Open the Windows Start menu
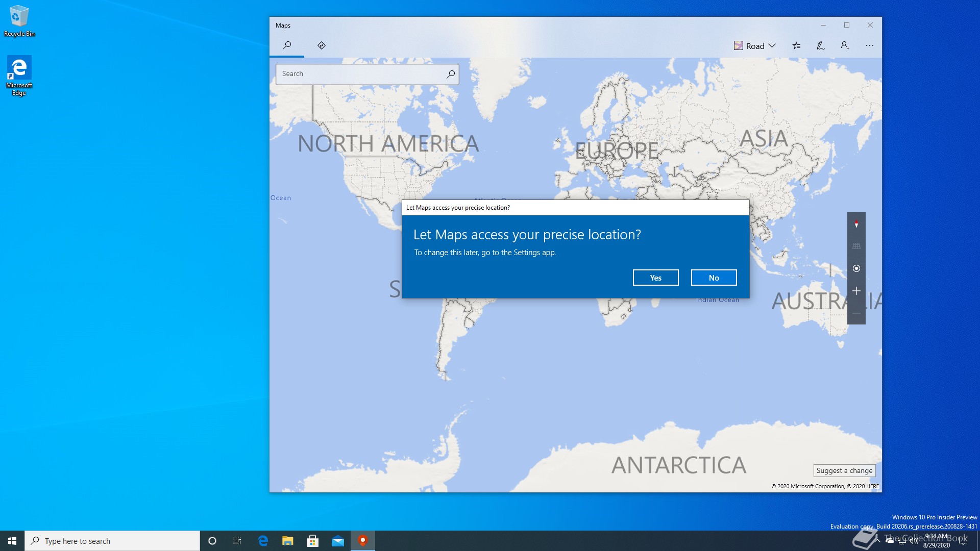Image resolution: width=980 pixels, height=551 pixels. click(12, 541)
